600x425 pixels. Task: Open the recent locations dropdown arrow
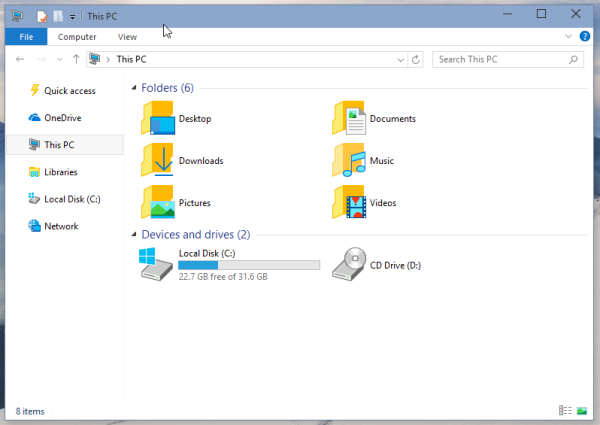[x=59, y=60]
